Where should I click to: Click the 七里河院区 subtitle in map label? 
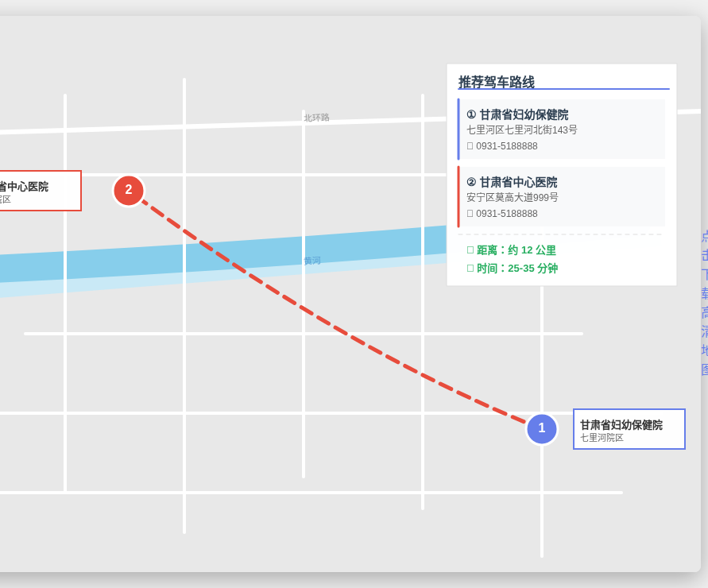tap(602, 438)
